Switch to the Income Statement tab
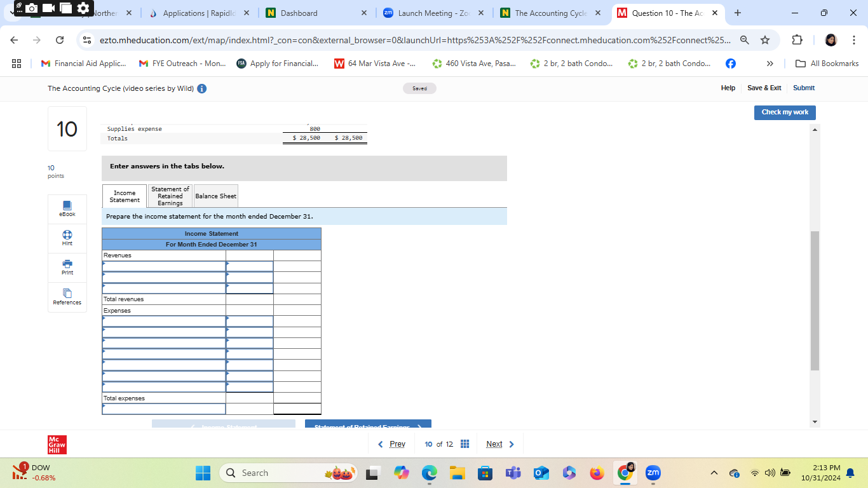Viewport: 868px width, 488px height. click(125, 196)
